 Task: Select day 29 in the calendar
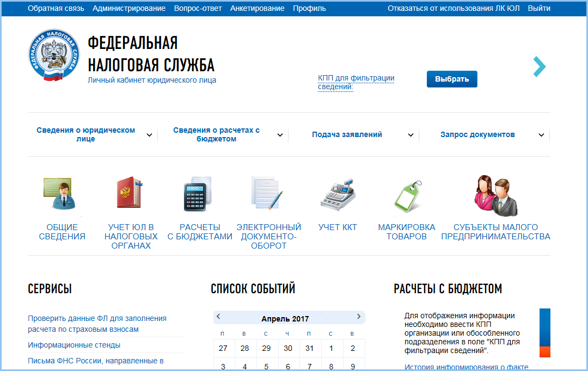pos(266,349)
